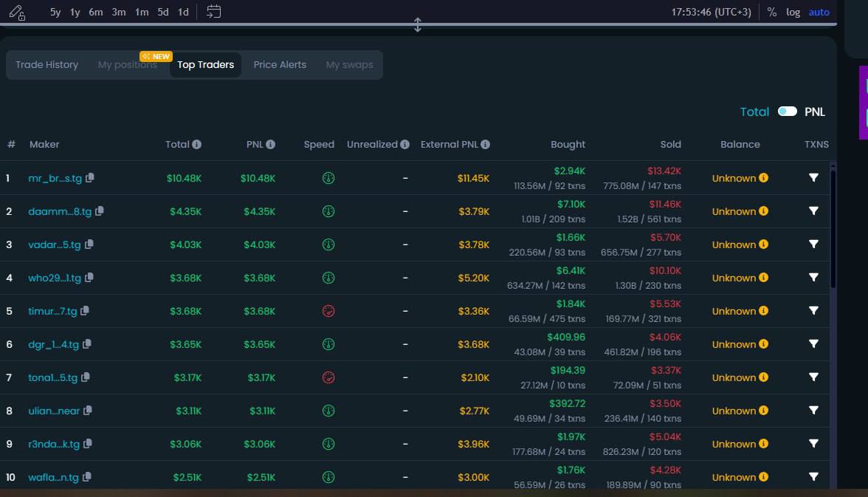Open the date range calendar icon
The height and width of the screenshot is (497, 868).
pyautogui.click(x=213, y=12)
